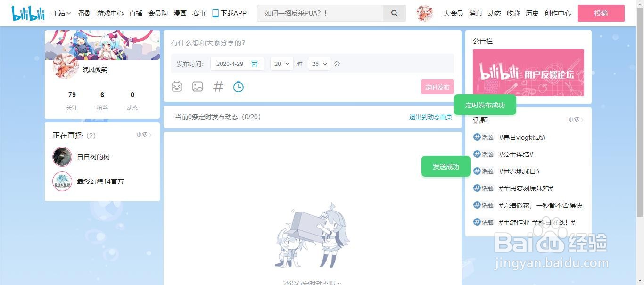The image size is (644, 285).
Task: Open the scheduled post clock icon
Action: pos(239,87)
